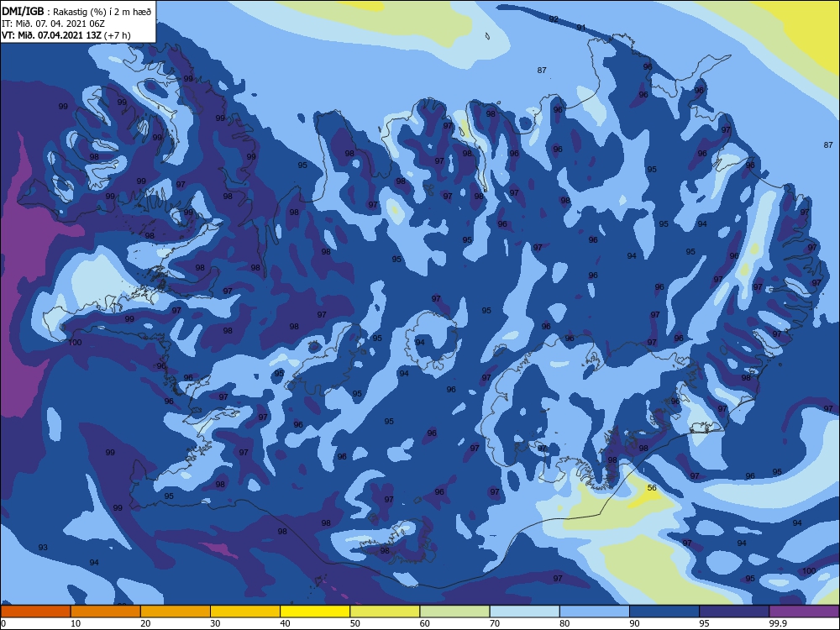This screenshot has width=840, height=630.
Task: Click the 'VT: Mið. 07.04.2021 13Z (+7 h)' line
Action: pyautogui.click(x=66, y=35)
